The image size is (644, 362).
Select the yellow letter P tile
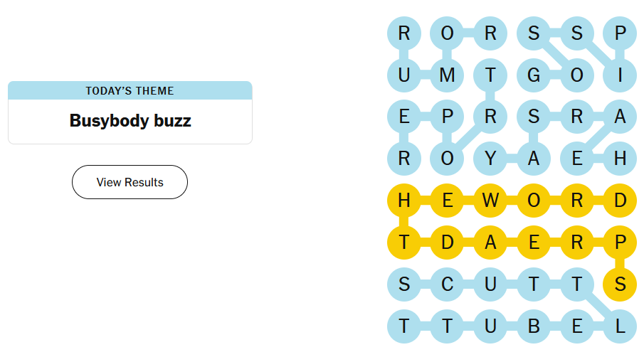(619, 243)
